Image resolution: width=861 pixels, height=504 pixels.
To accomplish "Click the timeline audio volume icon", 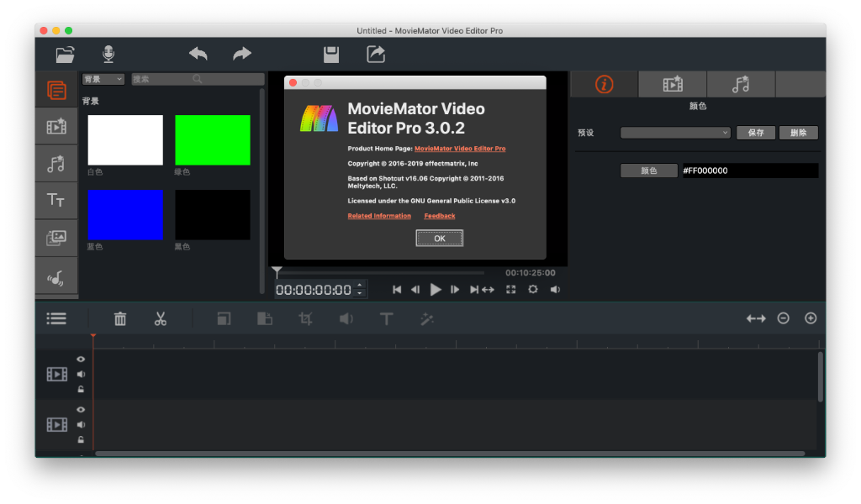I will 346,318.
